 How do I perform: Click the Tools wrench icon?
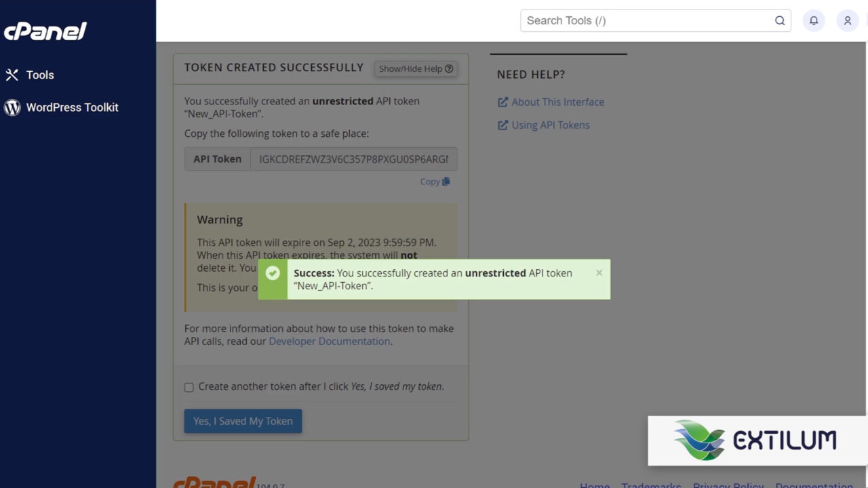[11, 75]
